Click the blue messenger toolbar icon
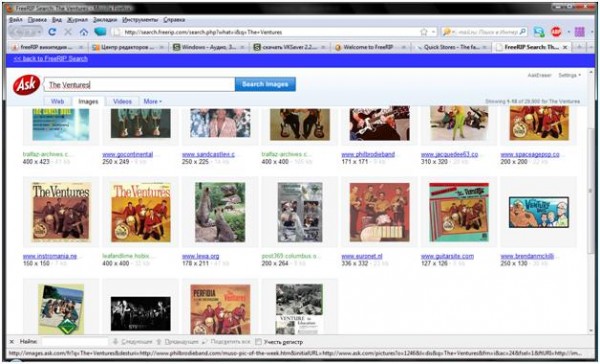Screen dimensions: 600x364 [539, 32]
